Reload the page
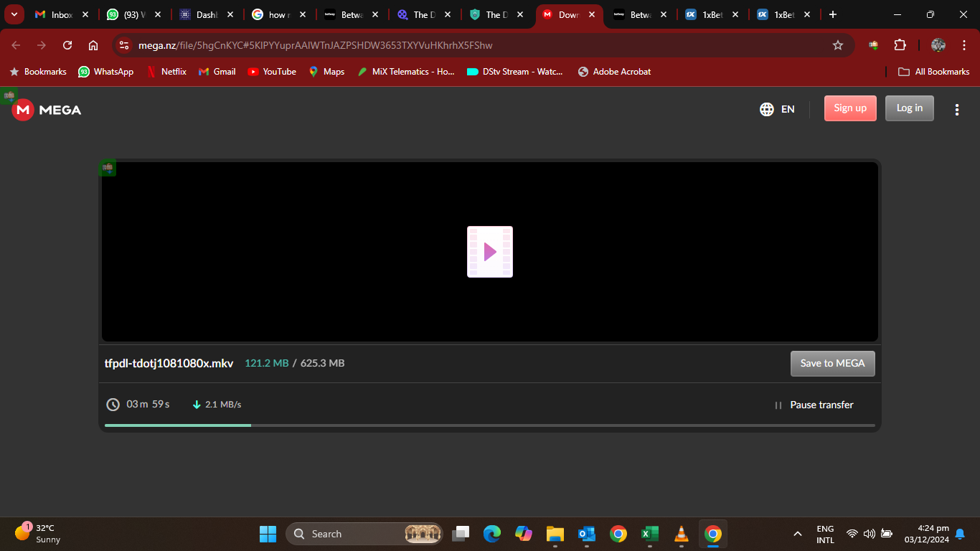The image size is (980, 551). pos(67,45)
